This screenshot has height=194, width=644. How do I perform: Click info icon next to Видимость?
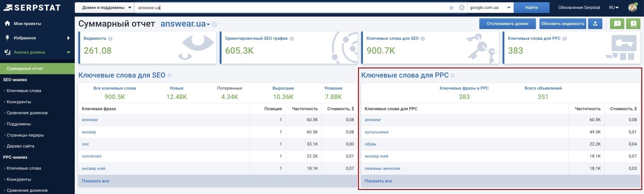(x=110, y=39)
